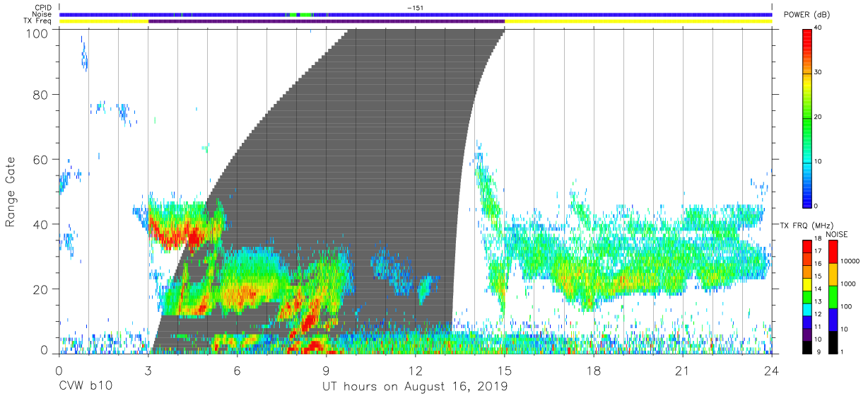This screenshot has width=868, height=401.
Task: Pick the blue swatch in the NOISE legend
Action: [832, 320]
